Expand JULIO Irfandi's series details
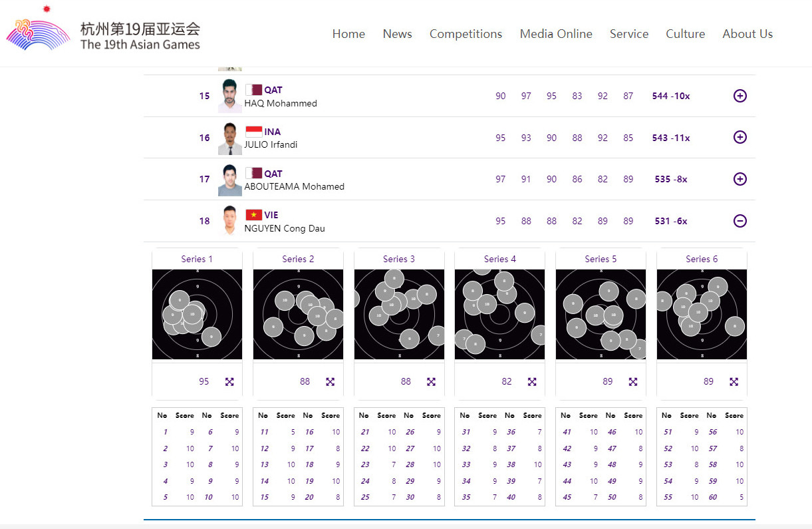 point(740,137)
